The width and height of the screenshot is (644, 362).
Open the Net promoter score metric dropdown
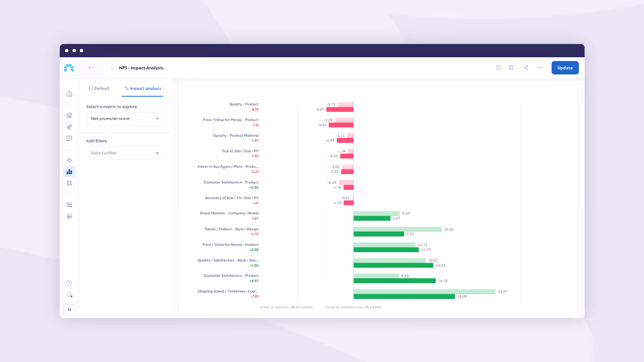click(125, 119)
